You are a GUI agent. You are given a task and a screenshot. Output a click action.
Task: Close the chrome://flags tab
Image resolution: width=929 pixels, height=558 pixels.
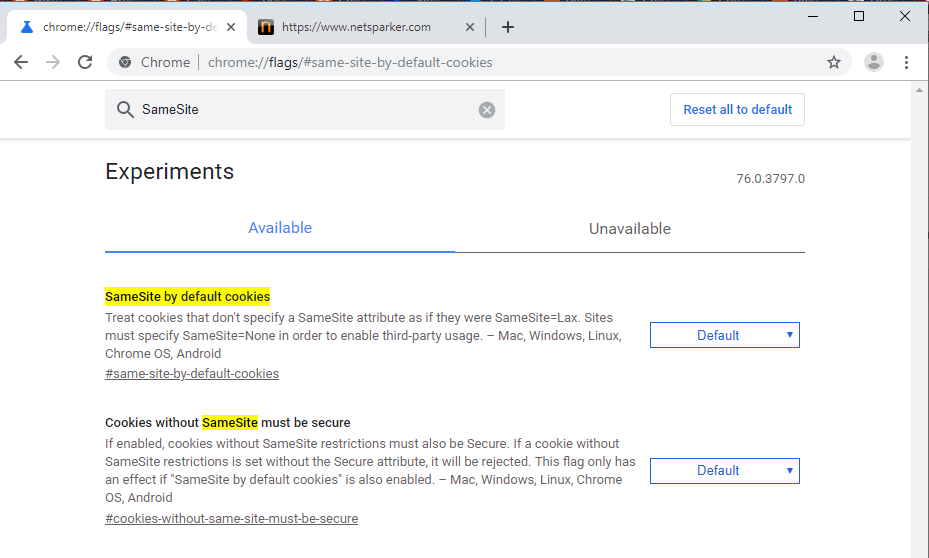232,27
